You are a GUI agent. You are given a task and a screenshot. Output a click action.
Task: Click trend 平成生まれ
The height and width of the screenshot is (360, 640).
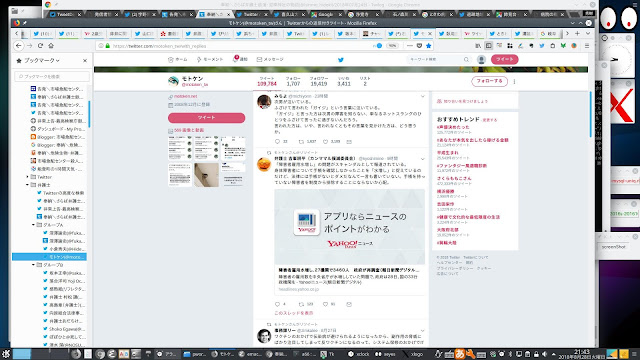pyautogui.click(x=447, y=153)
